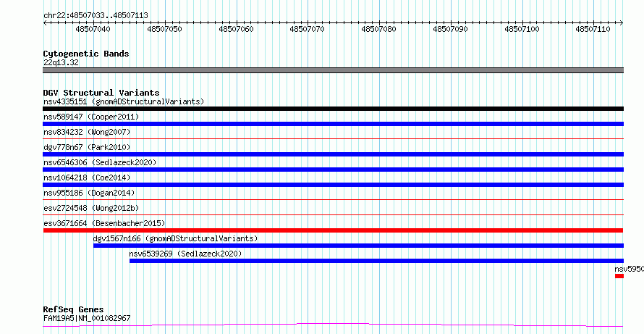644x334 pixels.
Task: Open variant nsv589147 (Cooper2011) label
Action: pos(91,117)
